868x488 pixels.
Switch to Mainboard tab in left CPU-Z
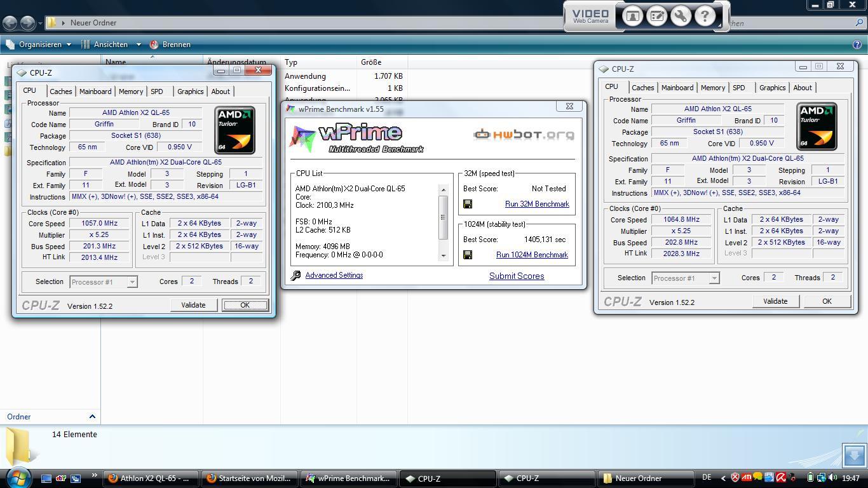[x=95, y=91]
